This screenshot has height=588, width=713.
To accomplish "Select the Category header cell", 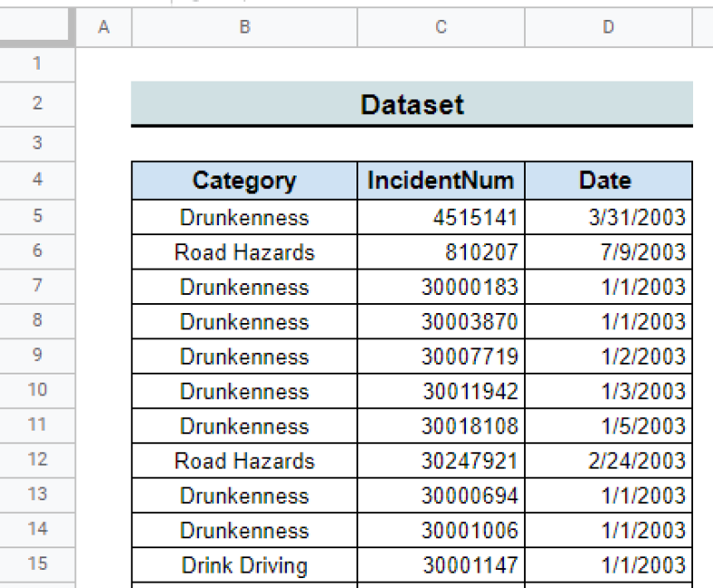I will pos(244,181).
